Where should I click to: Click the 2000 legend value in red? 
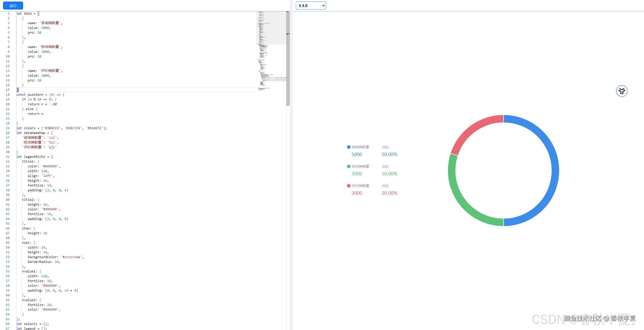tap(357, 193)
